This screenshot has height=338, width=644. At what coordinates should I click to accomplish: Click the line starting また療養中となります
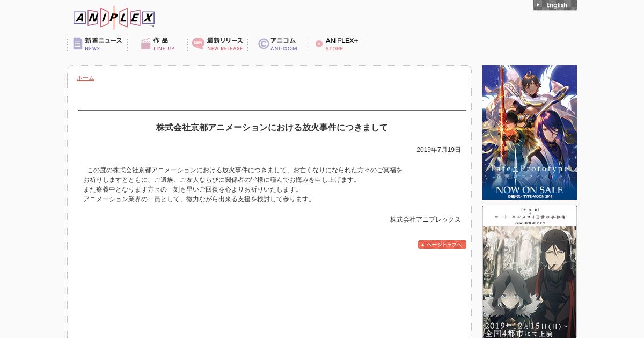pyautogui.click(x=192, y=189)
